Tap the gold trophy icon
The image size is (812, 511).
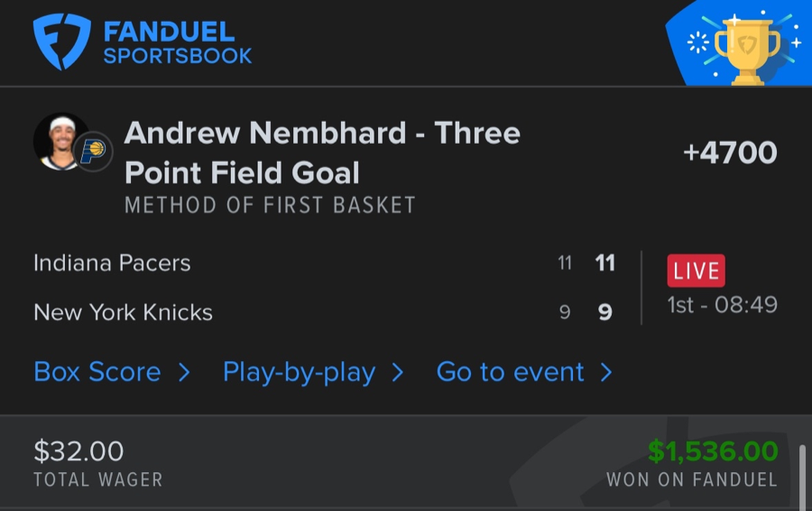(x=747, y=50)
